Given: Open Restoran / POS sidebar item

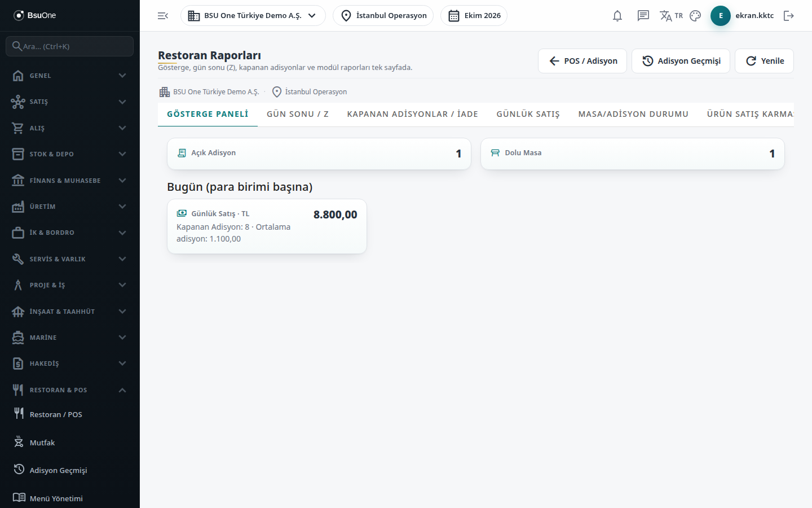Looking at the screenshot, I should tap(70, 414).
